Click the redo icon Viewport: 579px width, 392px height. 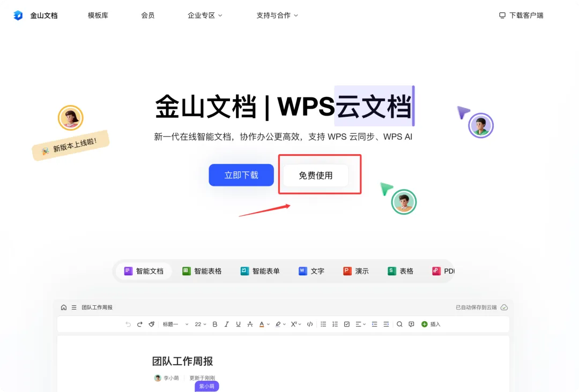(x=139, y=324)
